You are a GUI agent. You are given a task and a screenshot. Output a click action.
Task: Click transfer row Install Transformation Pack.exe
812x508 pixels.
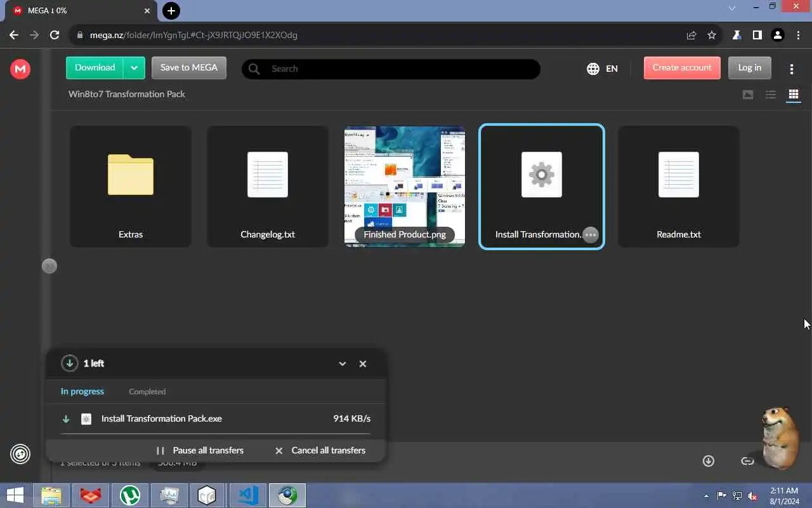(216, 418)
